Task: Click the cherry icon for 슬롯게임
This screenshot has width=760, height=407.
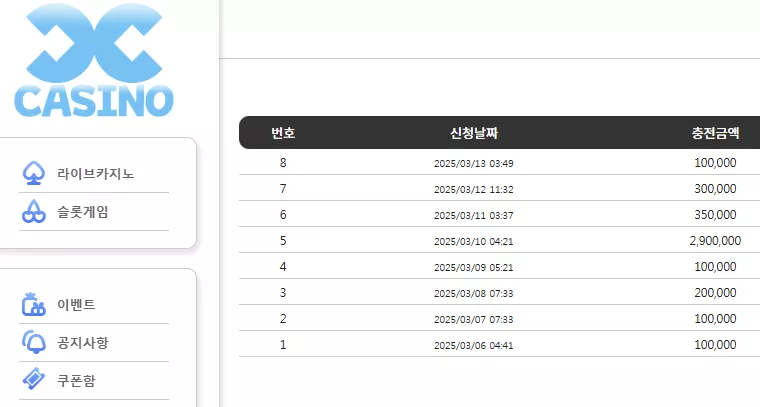Action: click(33, 212)
